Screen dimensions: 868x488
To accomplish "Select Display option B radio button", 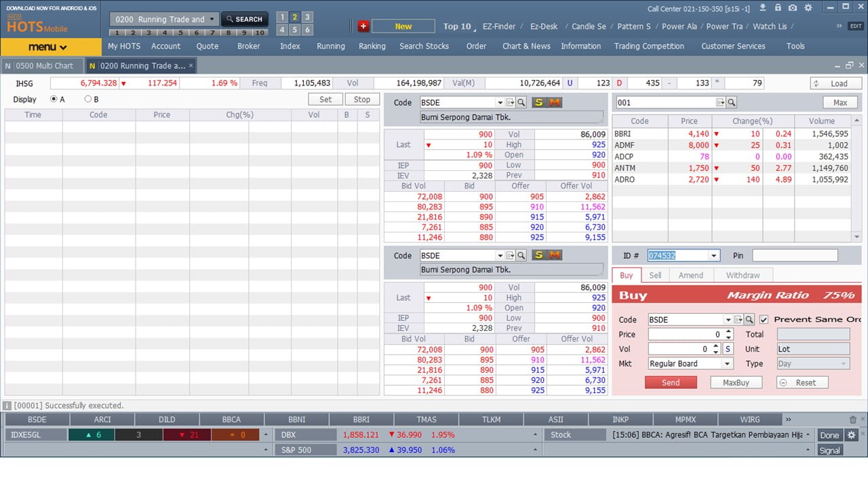I will (87, 99).
